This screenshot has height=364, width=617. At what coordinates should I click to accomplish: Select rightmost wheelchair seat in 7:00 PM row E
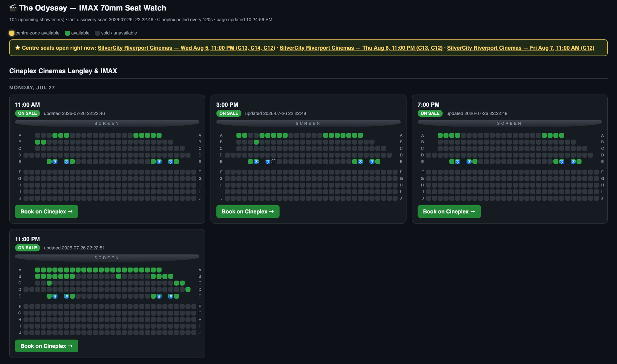(x=573, y=162)
